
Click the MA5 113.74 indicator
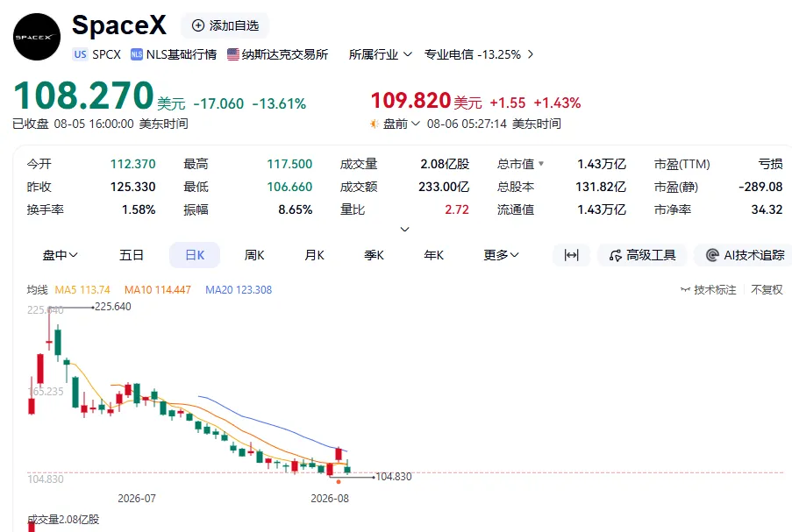82,290
